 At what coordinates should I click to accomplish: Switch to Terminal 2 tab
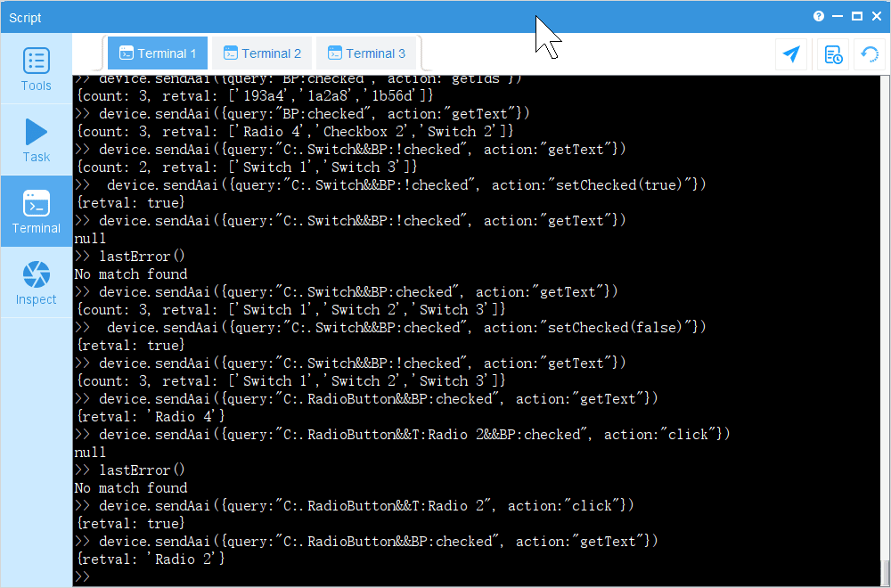262,53
